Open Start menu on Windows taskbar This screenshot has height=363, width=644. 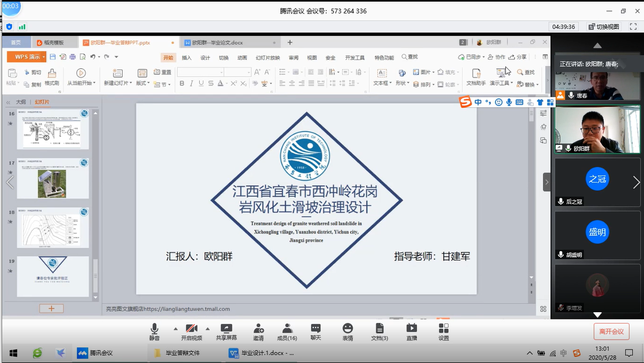click(13, 353)
